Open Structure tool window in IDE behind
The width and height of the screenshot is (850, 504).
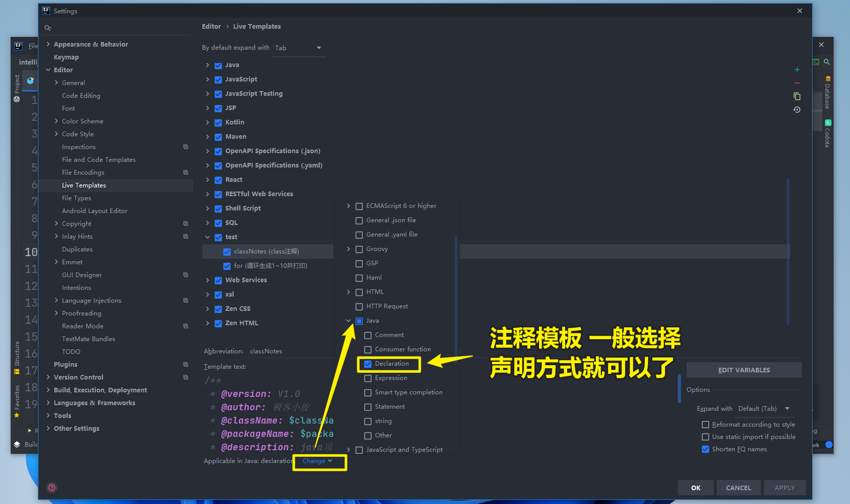click(x=17, y=358)
